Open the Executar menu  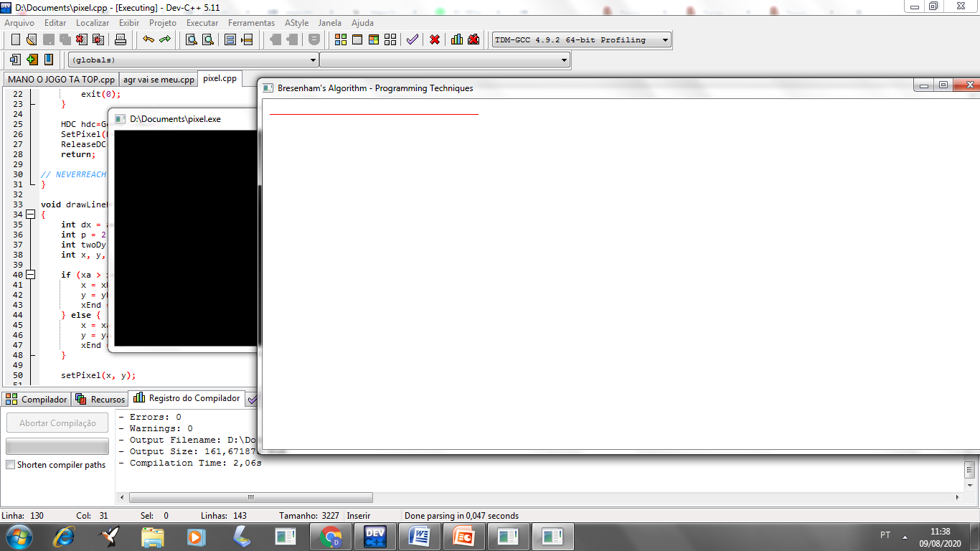coord(202,23)
